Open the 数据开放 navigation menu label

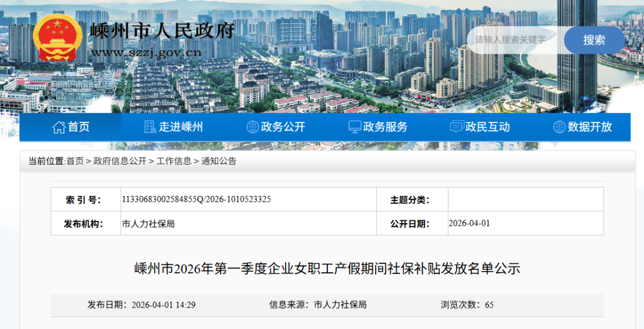(x=590, y=127)
